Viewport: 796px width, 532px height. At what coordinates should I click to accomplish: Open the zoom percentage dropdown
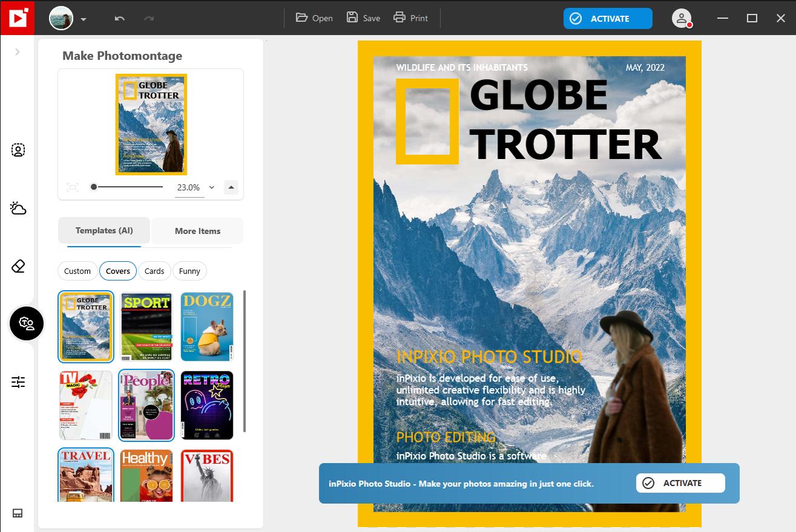[212, 187]
